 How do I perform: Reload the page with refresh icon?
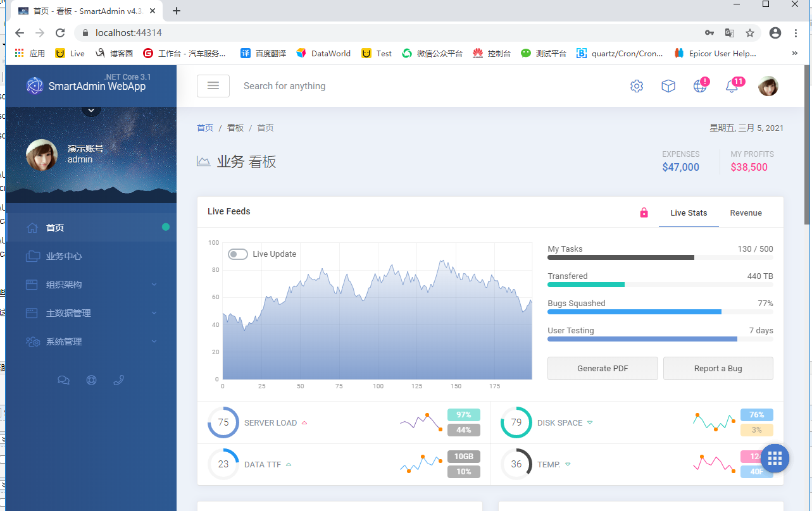60,33
